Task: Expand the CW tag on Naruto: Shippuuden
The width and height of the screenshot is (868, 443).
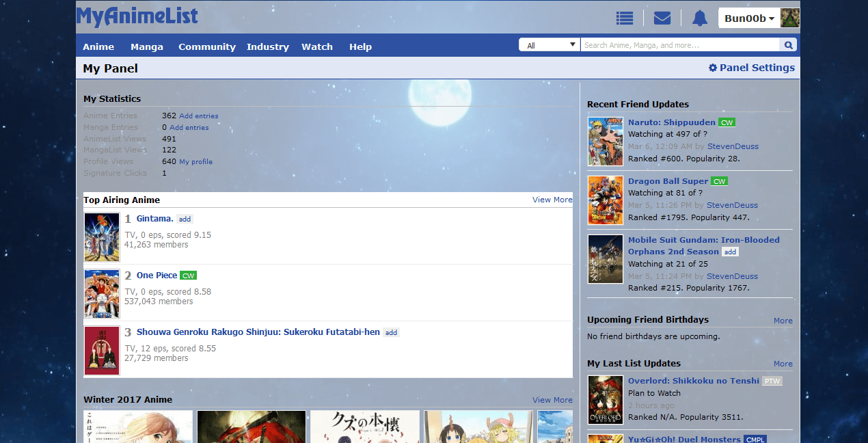Action: point(727,122)
